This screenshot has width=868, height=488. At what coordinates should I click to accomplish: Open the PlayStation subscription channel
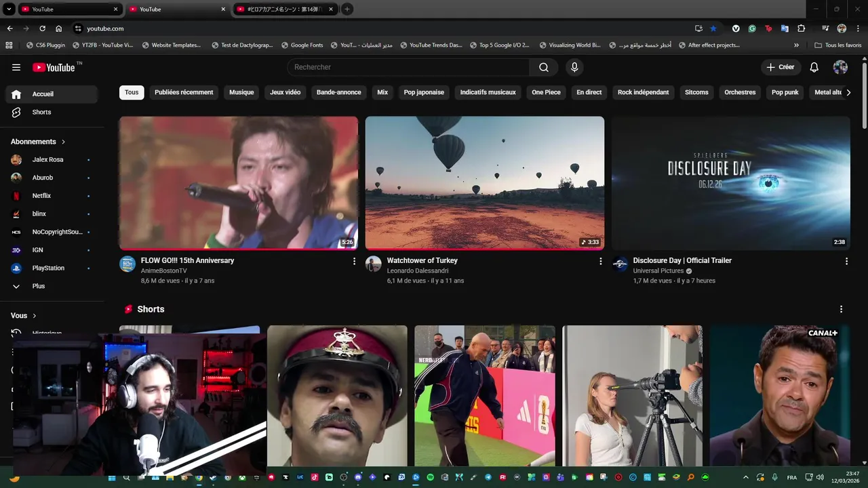(52, 268)
